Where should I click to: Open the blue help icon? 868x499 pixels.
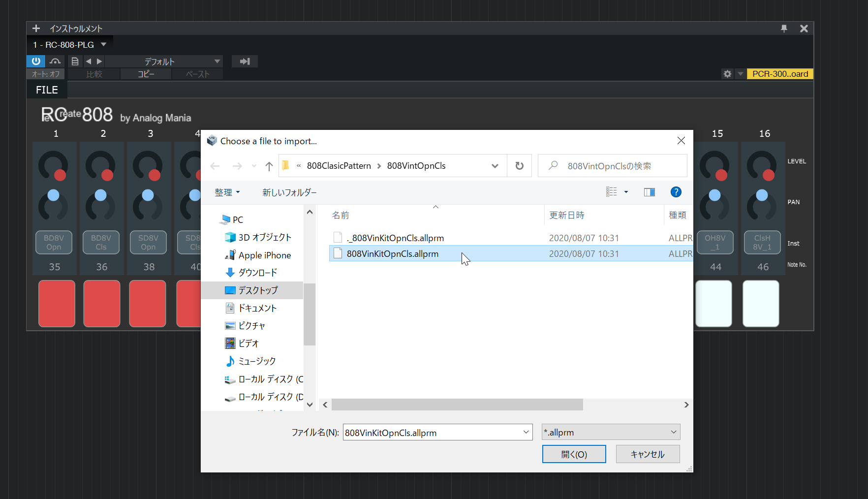[676, 192]
